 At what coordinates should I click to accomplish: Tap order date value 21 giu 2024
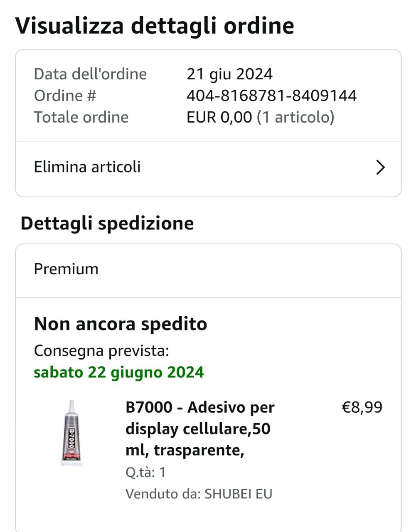tap(229, 74)
